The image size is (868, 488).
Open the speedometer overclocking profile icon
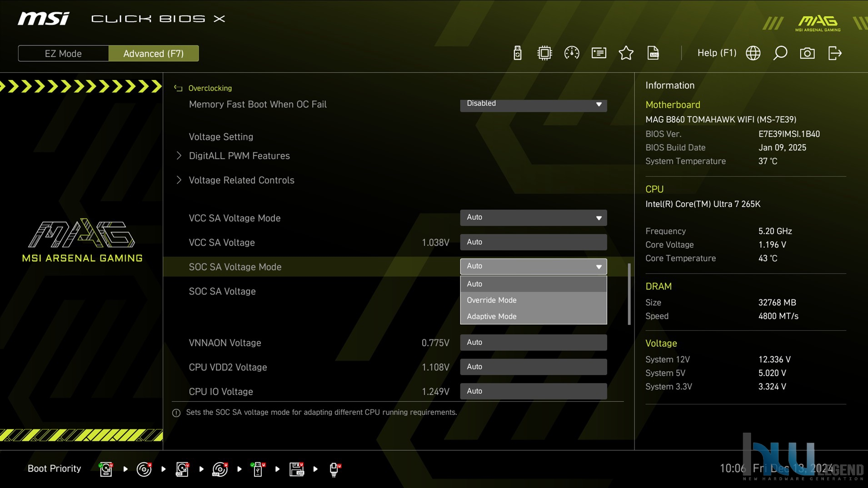571,53
